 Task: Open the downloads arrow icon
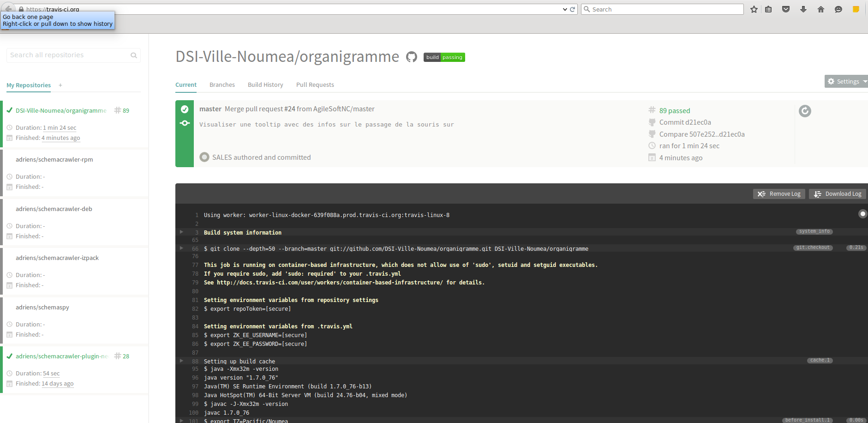coord(803,9)
